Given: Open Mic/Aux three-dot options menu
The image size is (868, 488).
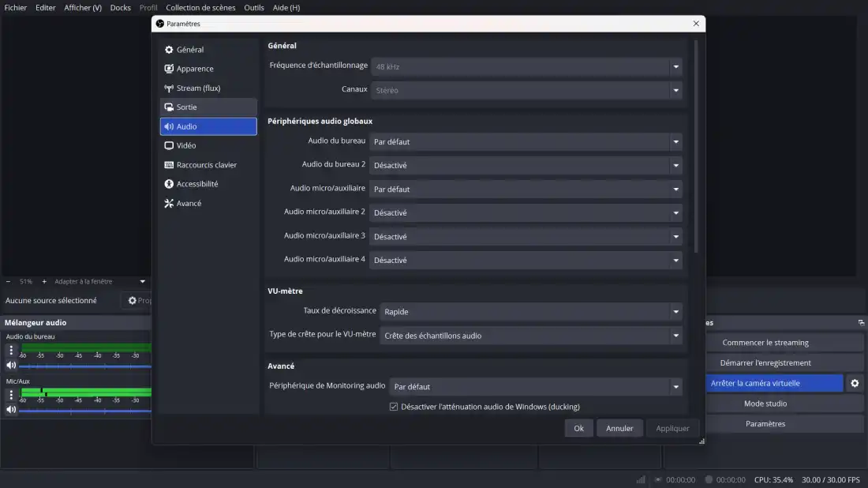Looking at the screenshot, I should pos(11,395).
